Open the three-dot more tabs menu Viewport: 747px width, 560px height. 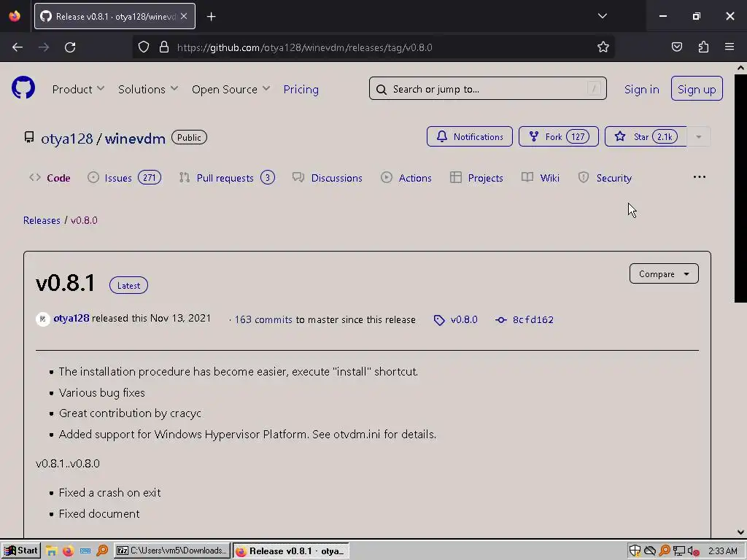(699, 177)
